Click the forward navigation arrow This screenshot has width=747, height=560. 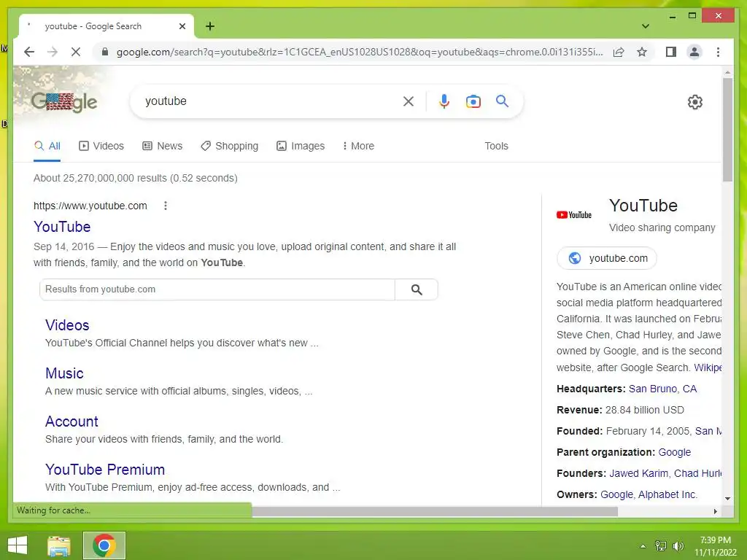pyautogui.click(x=53, y=52)
